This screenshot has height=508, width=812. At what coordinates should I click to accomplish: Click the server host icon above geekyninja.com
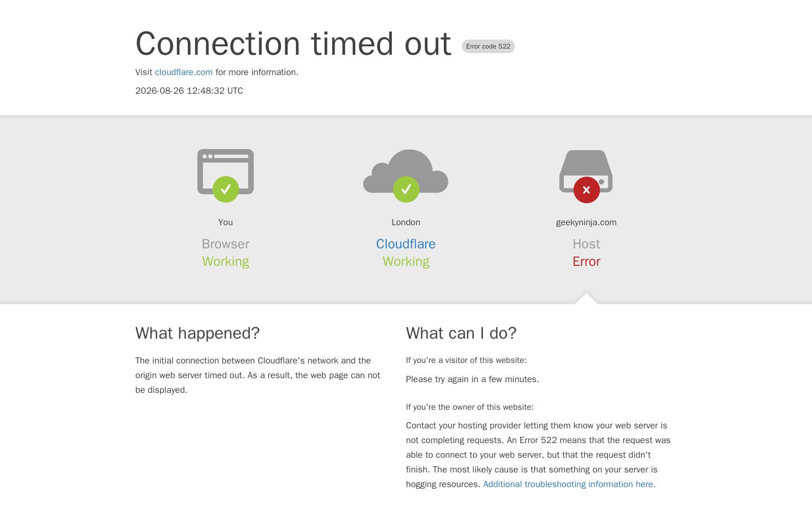(x=586, y=172)
